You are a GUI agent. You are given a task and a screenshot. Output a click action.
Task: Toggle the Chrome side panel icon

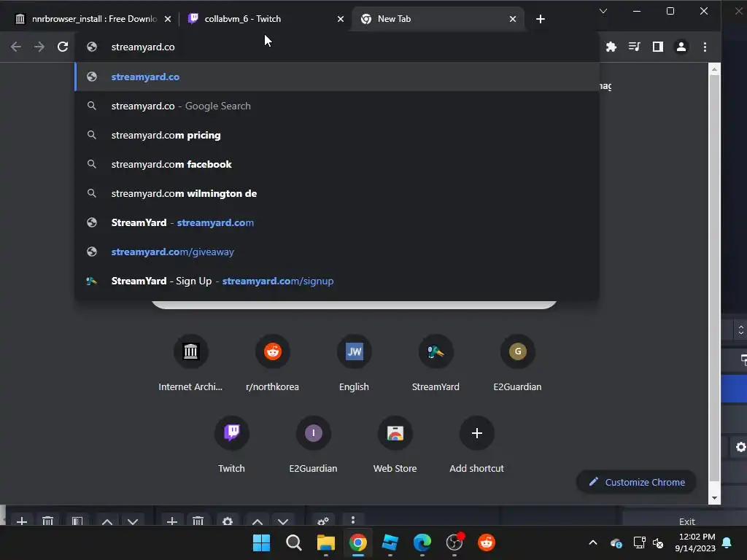pos(658,47)
